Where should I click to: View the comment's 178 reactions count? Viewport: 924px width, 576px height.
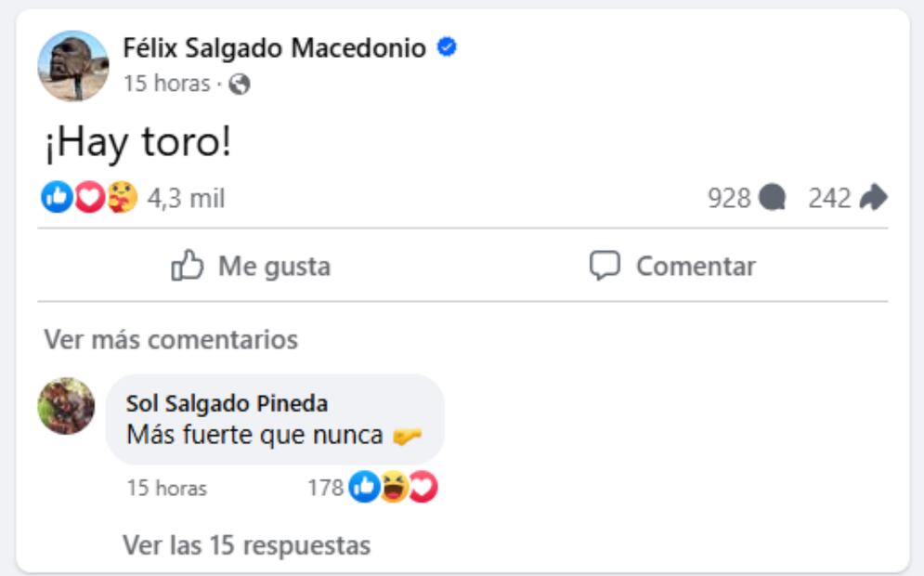tap(325, 488)
